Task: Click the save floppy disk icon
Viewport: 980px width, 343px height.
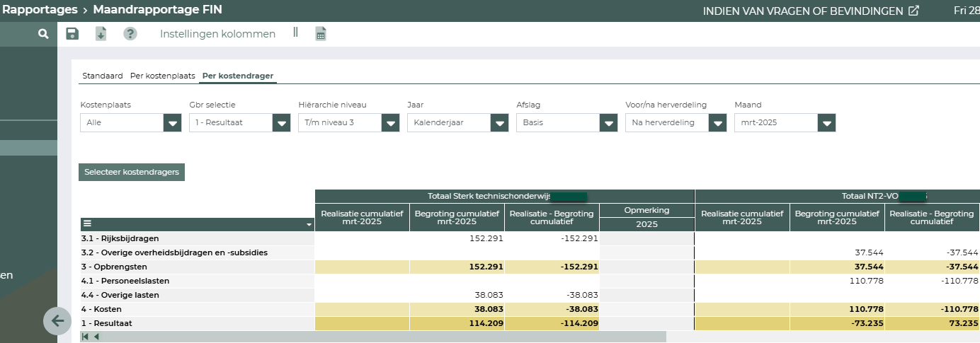Action: (72, 33)
